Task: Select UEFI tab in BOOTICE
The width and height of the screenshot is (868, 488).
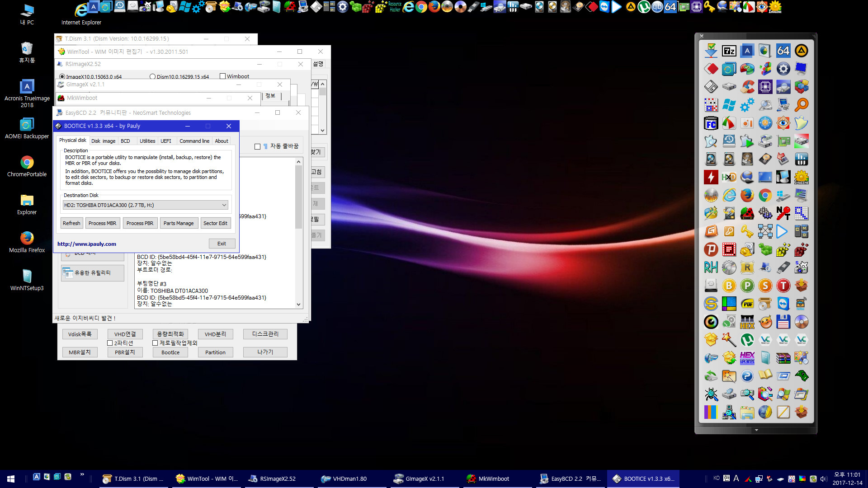Action: click(x=166, y=141)
